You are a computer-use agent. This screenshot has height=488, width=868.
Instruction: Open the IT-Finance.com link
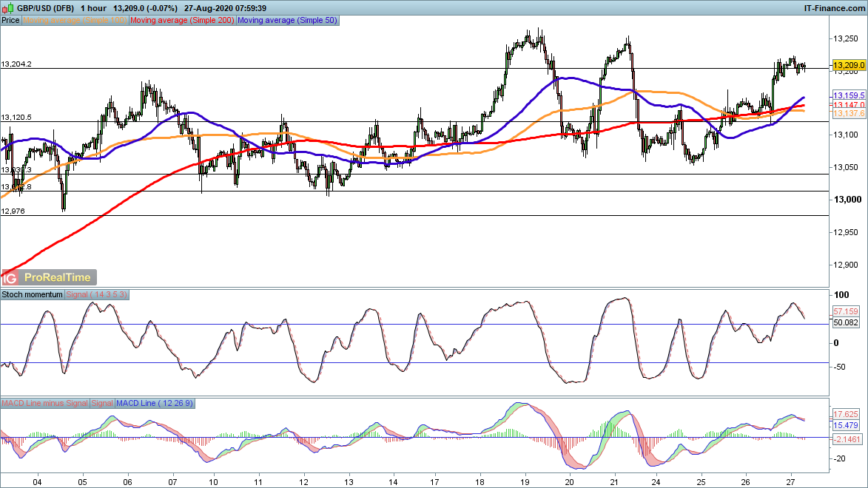tap(834, 8)
